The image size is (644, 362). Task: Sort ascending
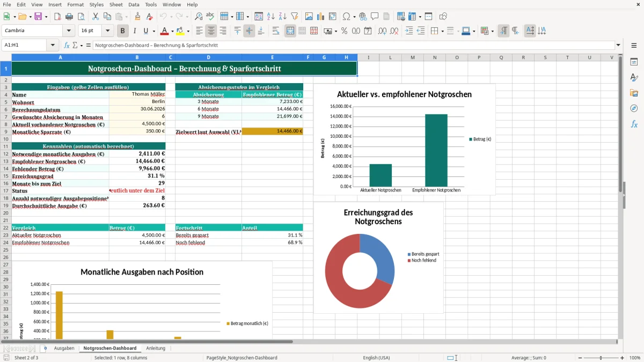coord(270,17)
